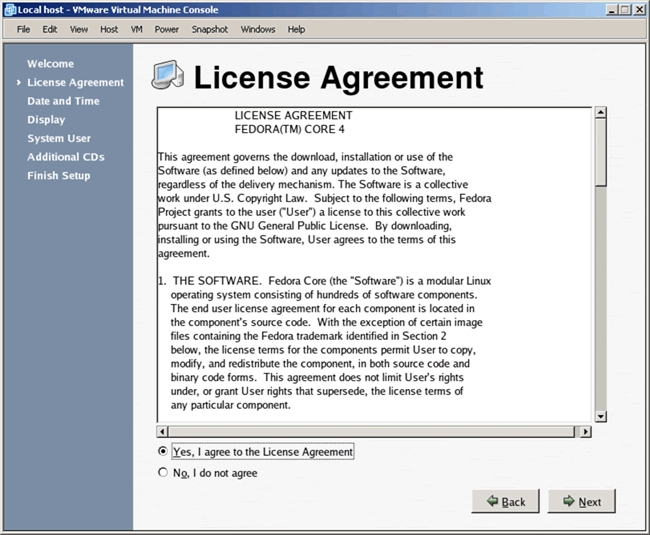
Task: Click the horizontal scrollbar right arrow
Action: click(585, 432)
